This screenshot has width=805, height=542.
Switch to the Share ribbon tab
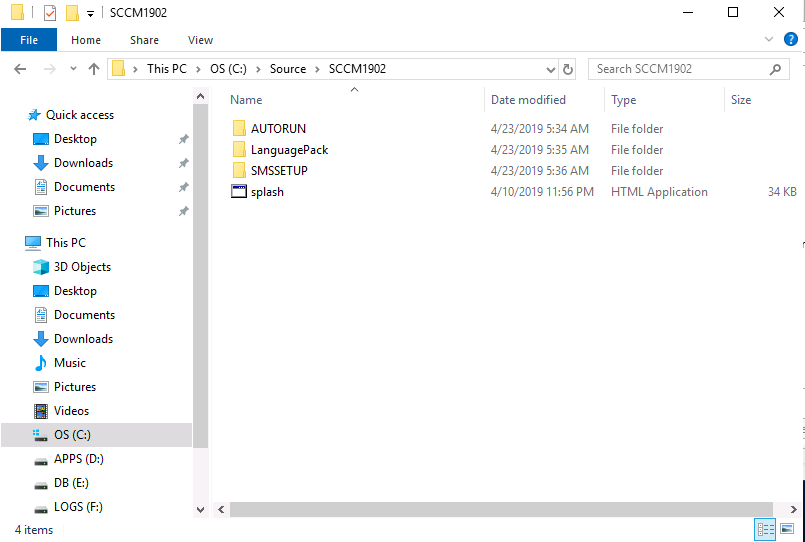pos(144,40)
